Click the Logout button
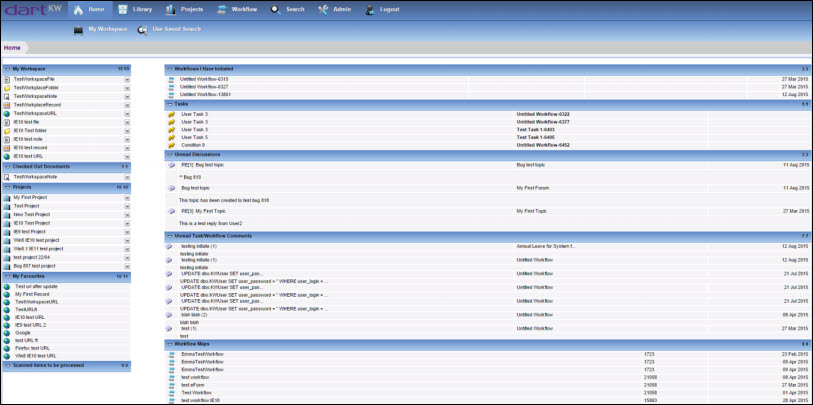 point(383,9)
